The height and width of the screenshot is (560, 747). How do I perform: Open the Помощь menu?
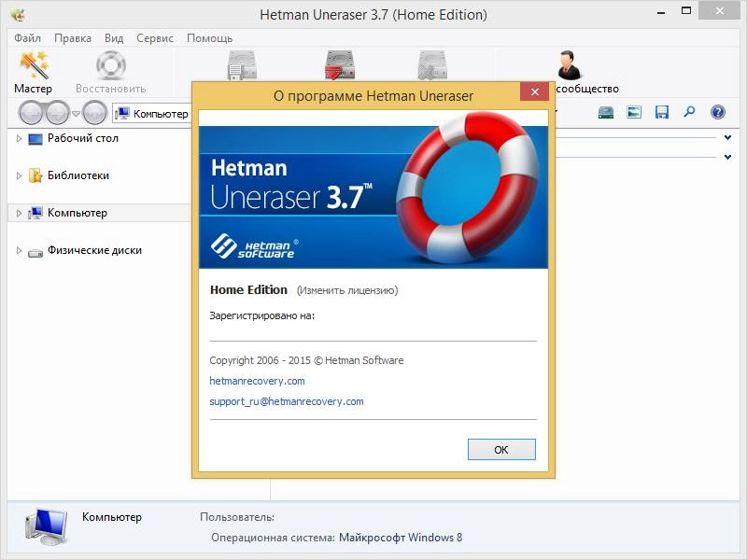tap(209, 38)
